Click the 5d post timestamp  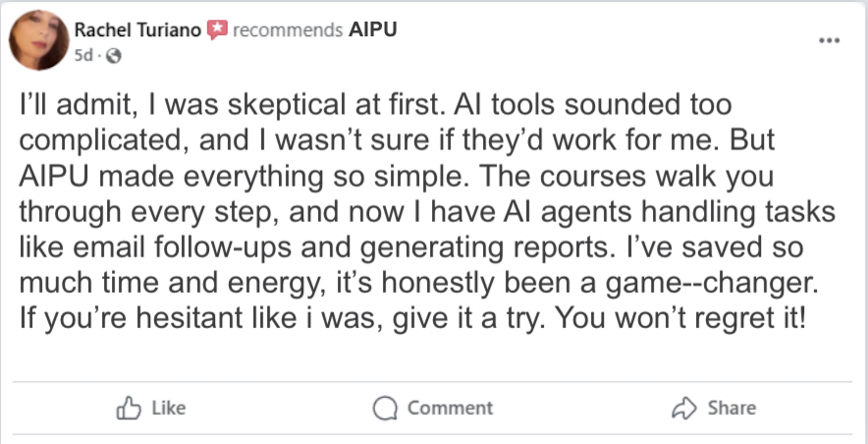tap(84, 55)
